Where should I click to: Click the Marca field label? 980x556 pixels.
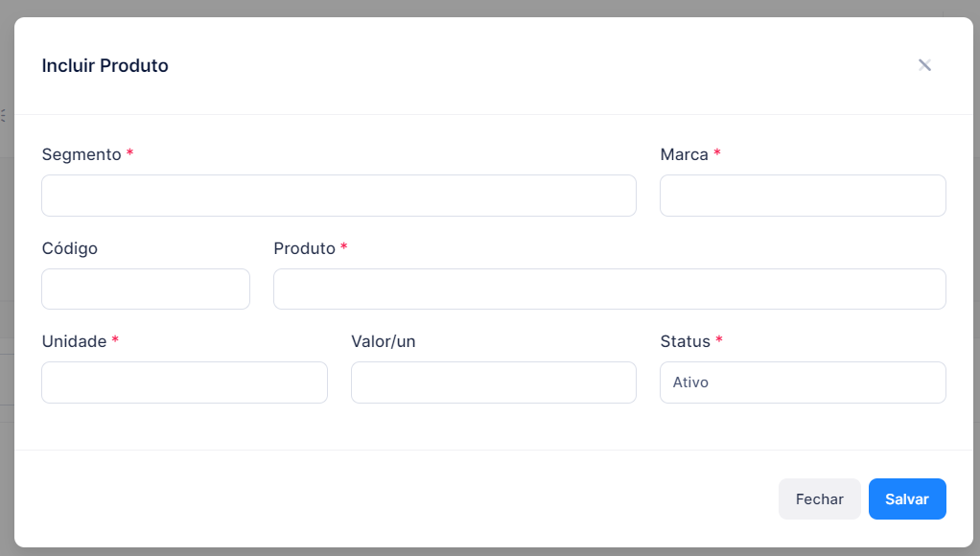pos(685,154)
